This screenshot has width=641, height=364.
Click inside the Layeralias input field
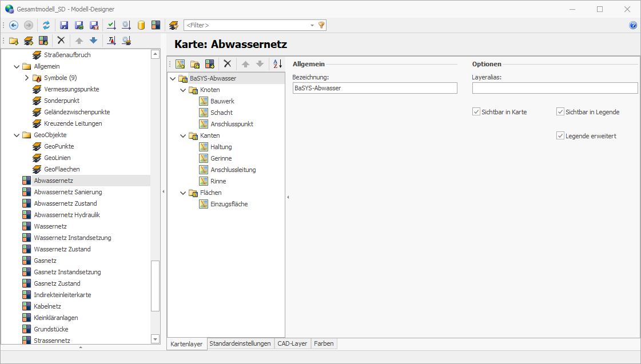pos(554,88)
